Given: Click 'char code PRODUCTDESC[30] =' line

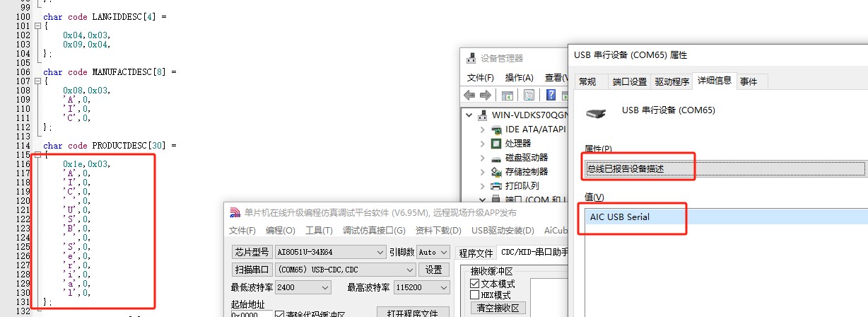Looking at the screenshot, I should coord(110,145).
